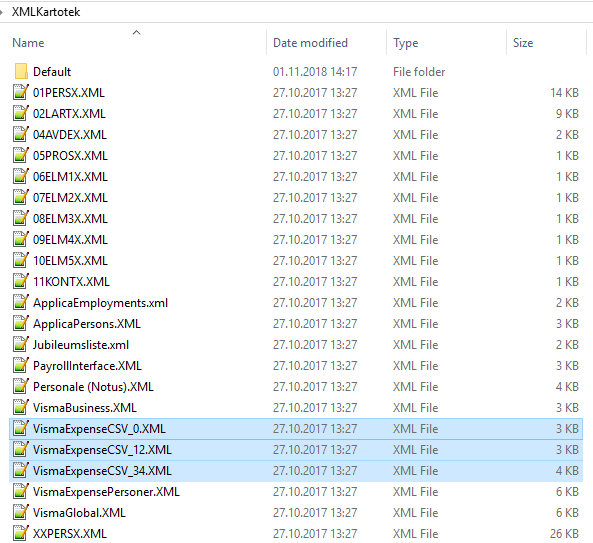This screenshot has width=593, height=543.
Task: Sort files by the Name column header
Action: pos(28,43)
